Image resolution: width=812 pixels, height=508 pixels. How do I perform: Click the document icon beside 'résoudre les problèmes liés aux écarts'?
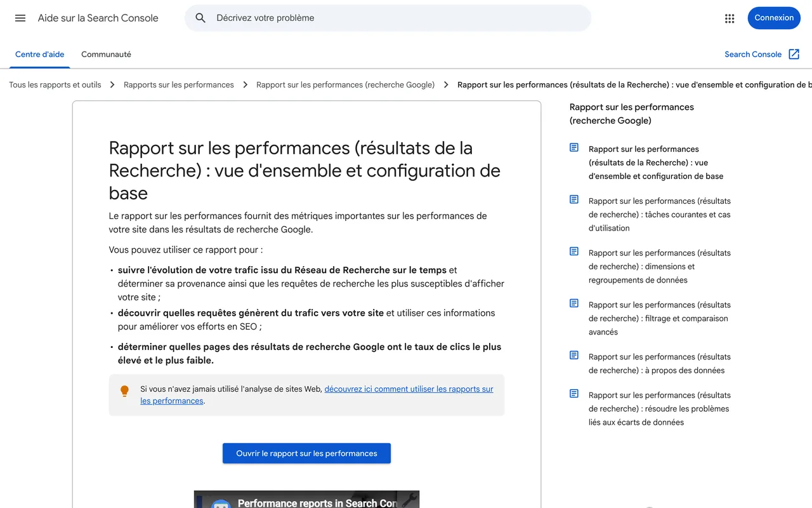click(x=574, y=394)
